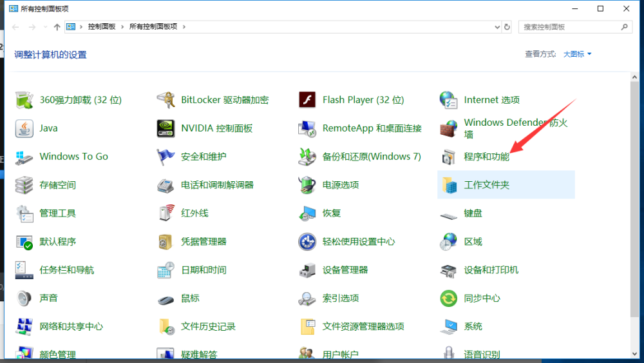
Task: Open the 轻松使用设置中心 icon
Action: pos(307,242)
